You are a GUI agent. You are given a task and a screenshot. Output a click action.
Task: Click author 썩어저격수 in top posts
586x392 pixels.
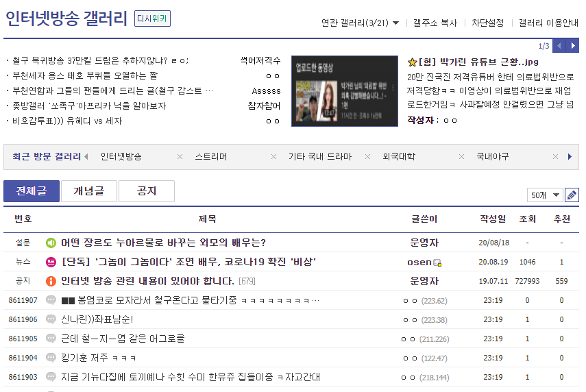(260, 60)
